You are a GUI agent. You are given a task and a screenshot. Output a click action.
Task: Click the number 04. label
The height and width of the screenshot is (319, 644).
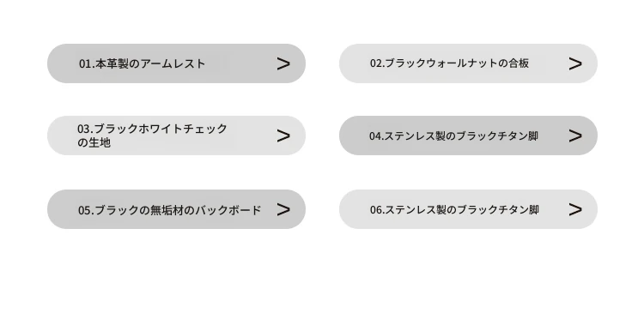[377, 135]
